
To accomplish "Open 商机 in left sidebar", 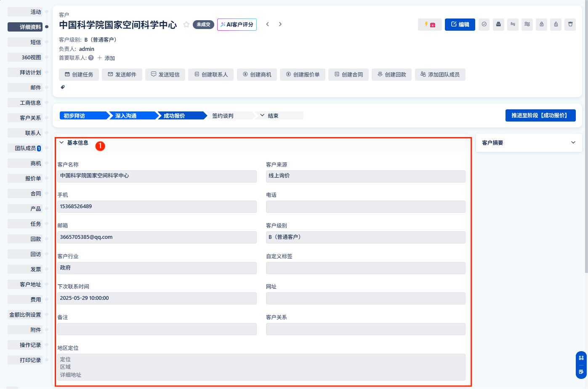I will click(x=25, y=163).
